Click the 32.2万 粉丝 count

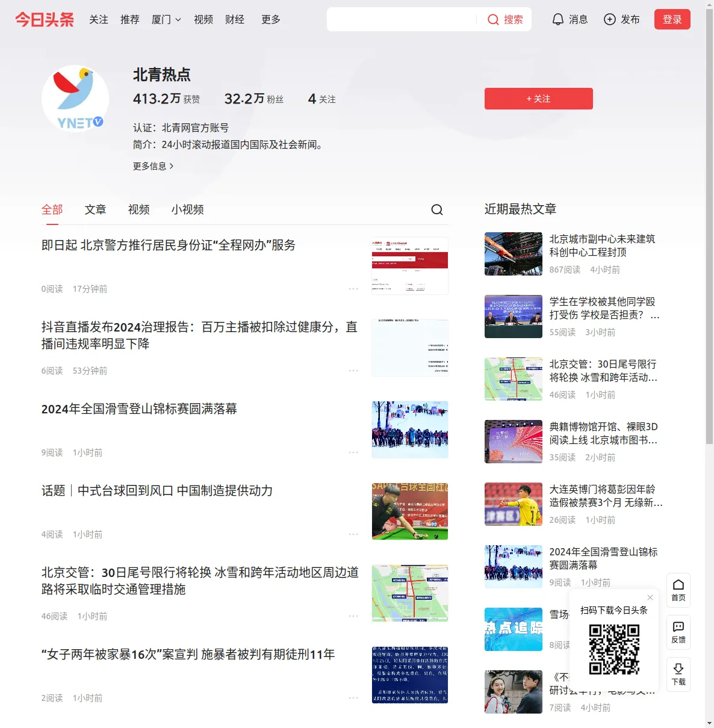(x=253, y=99)
